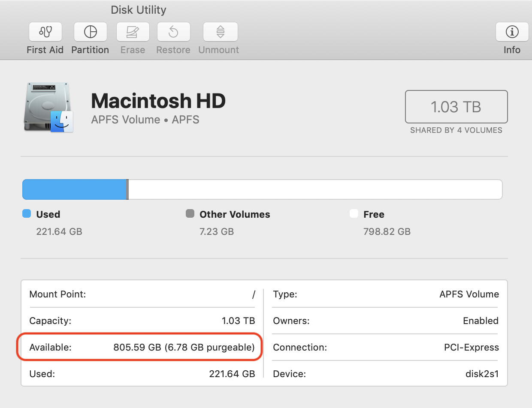This screenshot has width=532, height=408.
Task: Click the Owners label
Action: pos(291,321)
